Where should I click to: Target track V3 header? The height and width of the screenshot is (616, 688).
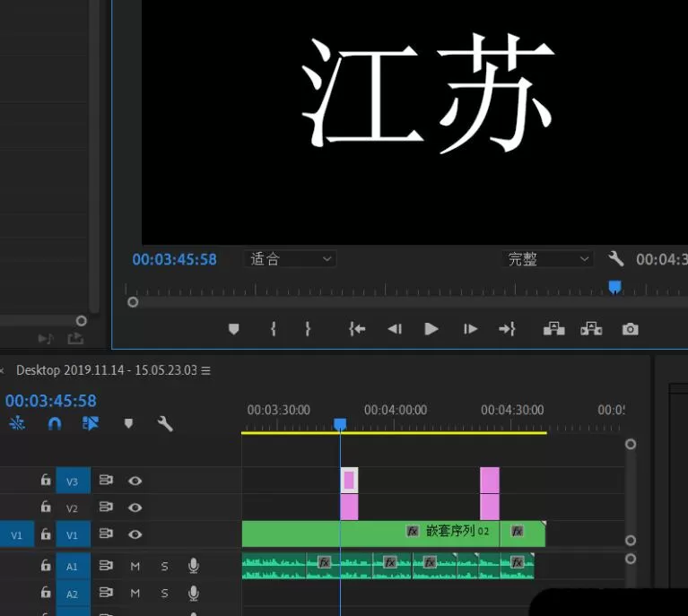tap(73, 481)
